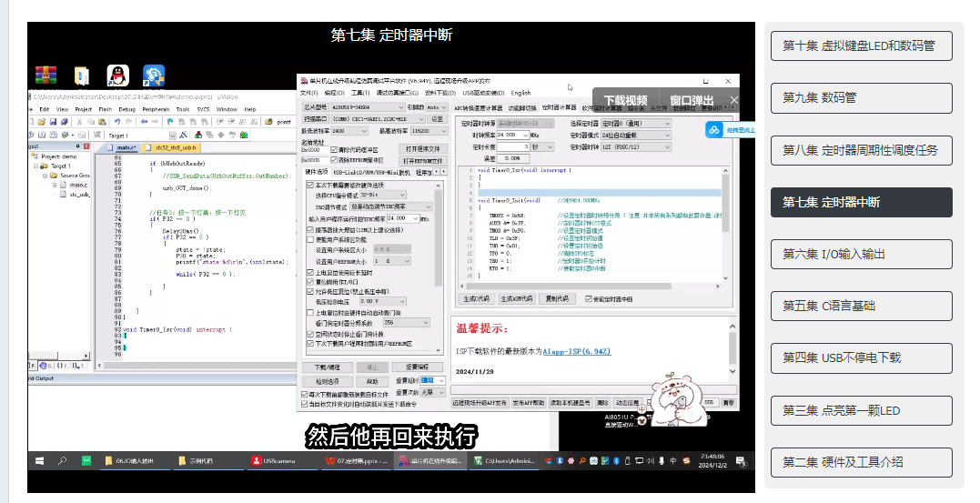980x503 pixels.
Task: Click Keil's Manage Project Items icon
Action: coord(198,135)
